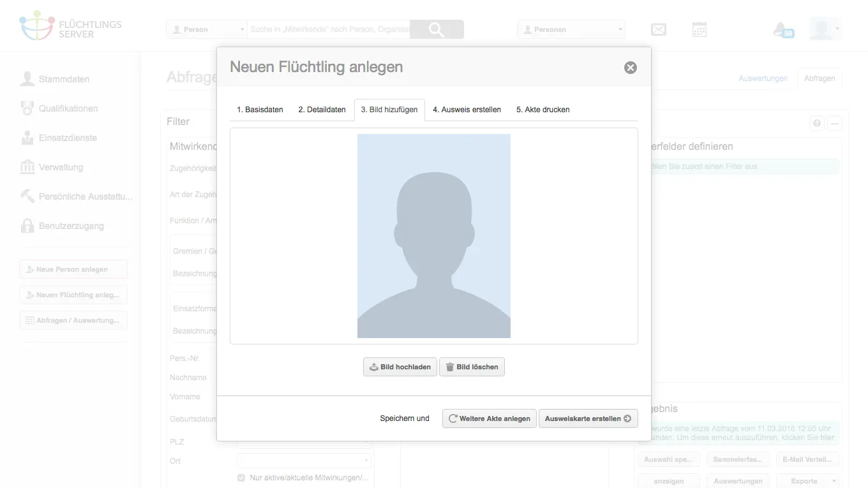
Task: Click the E-Mail Verteil... button
Action: 807,459
